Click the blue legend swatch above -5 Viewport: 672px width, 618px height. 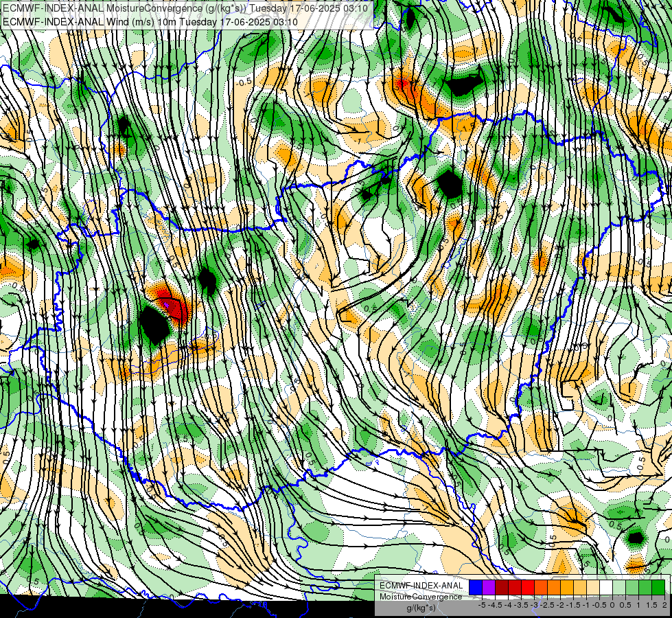tap(475, 587)
